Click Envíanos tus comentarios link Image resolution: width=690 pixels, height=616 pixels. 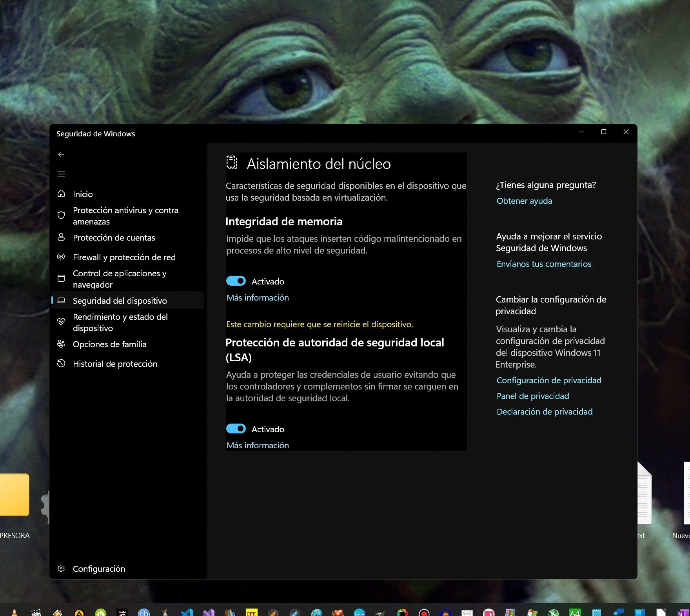coord(544,264)
